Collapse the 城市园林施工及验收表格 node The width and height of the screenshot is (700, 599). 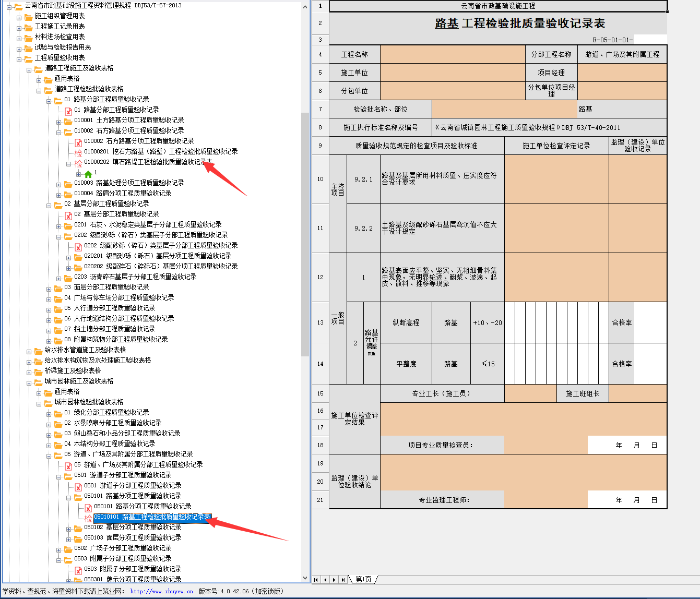(29, 382)
